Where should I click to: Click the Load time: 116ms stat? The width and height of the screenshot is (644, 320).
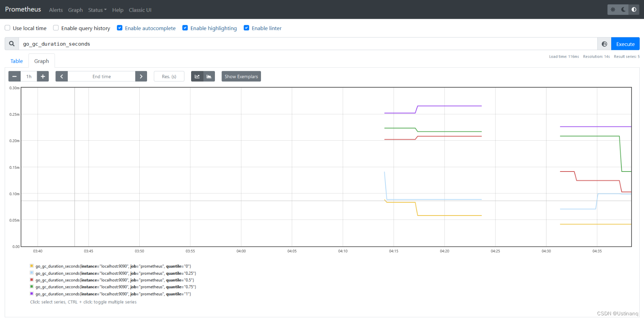pyautogui.click(x=564, y=57)
